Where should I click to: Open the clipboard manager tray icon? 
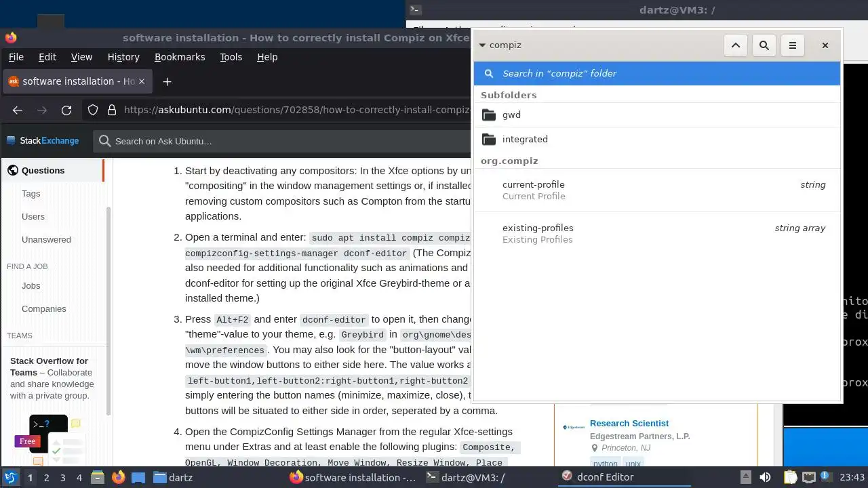(x=790, y=477)
